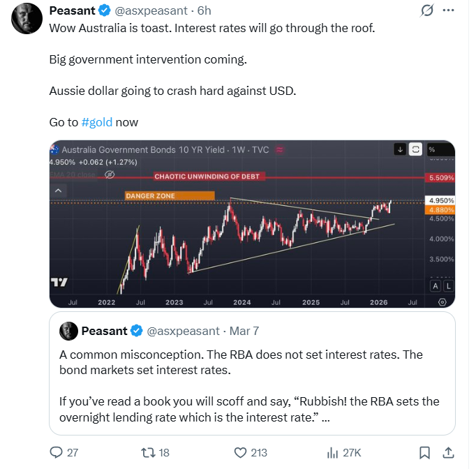The width and height of the screenshot is (476, 469).
Task: Click the percent scale button on chart
Action: (x=432, y=149)
